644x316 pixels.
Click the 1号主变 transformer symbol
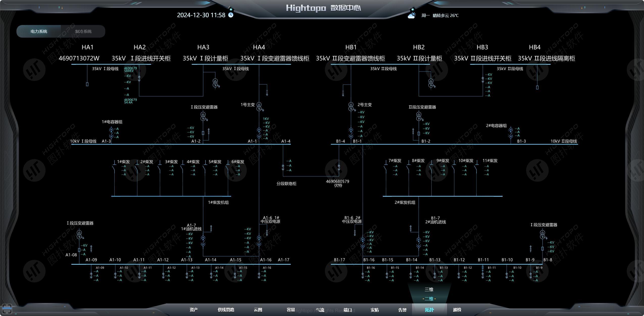tap(259, 107)
